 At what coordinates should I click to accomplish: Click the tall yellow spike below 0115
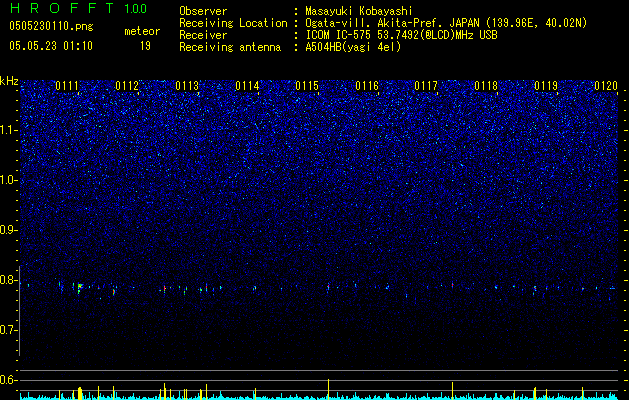coord(329,388)
